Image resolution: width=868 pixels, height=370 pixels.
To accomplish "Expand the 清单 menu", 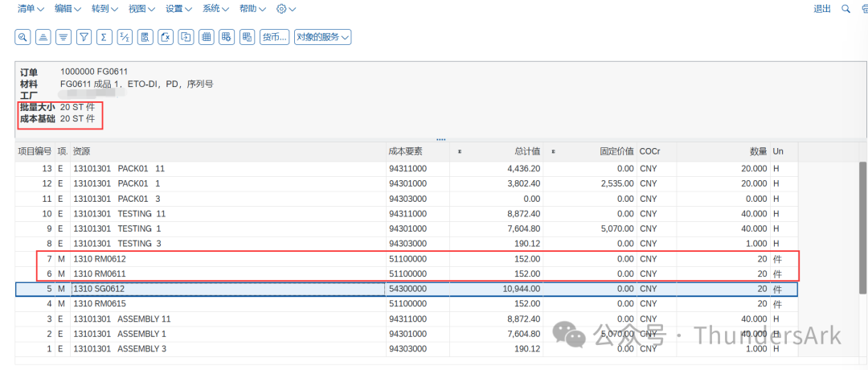I will tap(31, 9).
